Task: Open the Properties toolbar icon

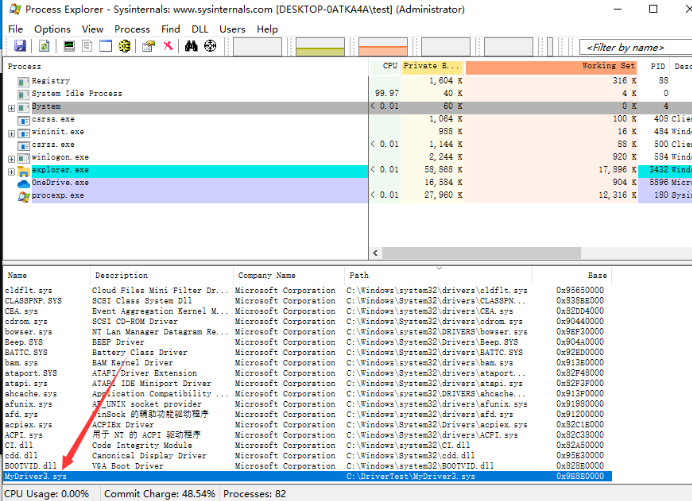Action: (149, 46)
